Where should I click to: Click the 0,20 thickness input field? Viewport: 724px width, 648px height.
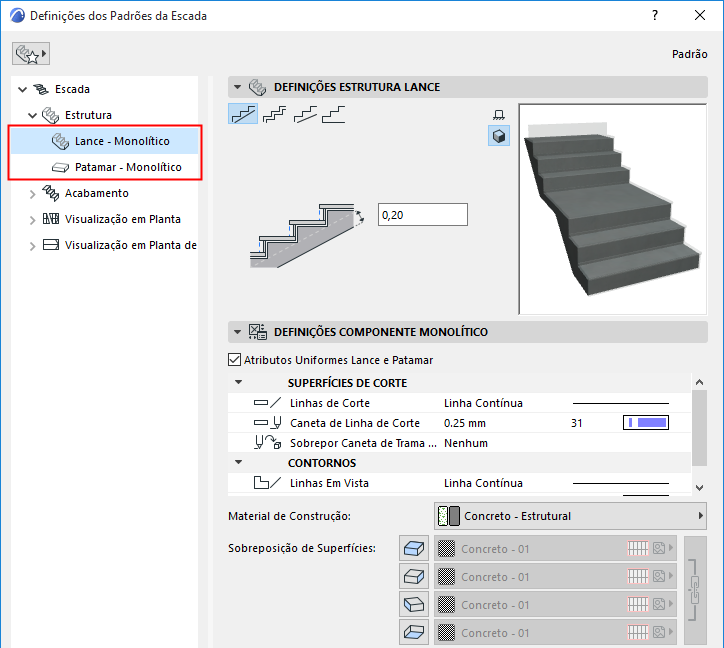pos(422,215)
